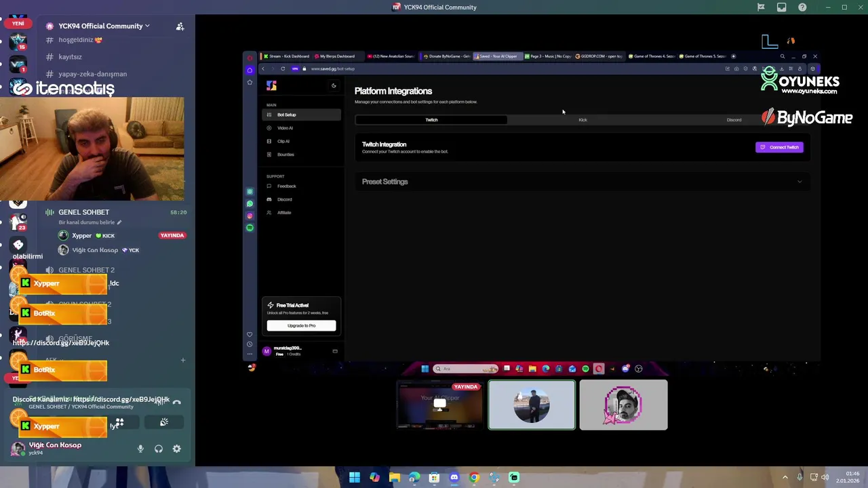Open Discord user settings gear

point(176,449)
